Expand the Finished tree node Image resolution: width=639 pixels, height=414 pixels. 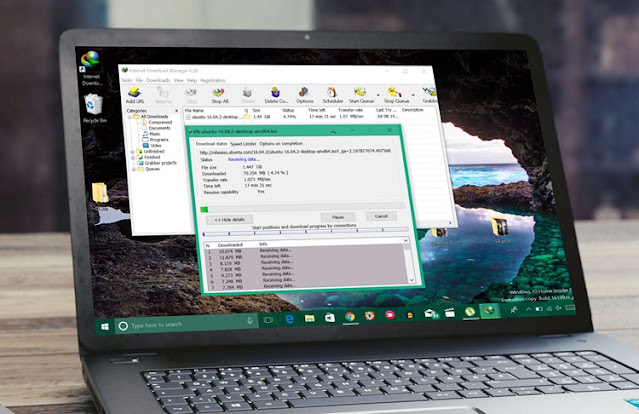[133, 157]
